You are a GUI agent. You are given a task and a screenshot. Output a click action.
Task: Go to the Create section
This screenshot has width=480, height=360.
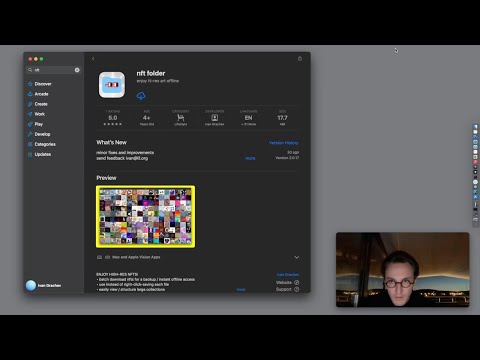point(41,104)
